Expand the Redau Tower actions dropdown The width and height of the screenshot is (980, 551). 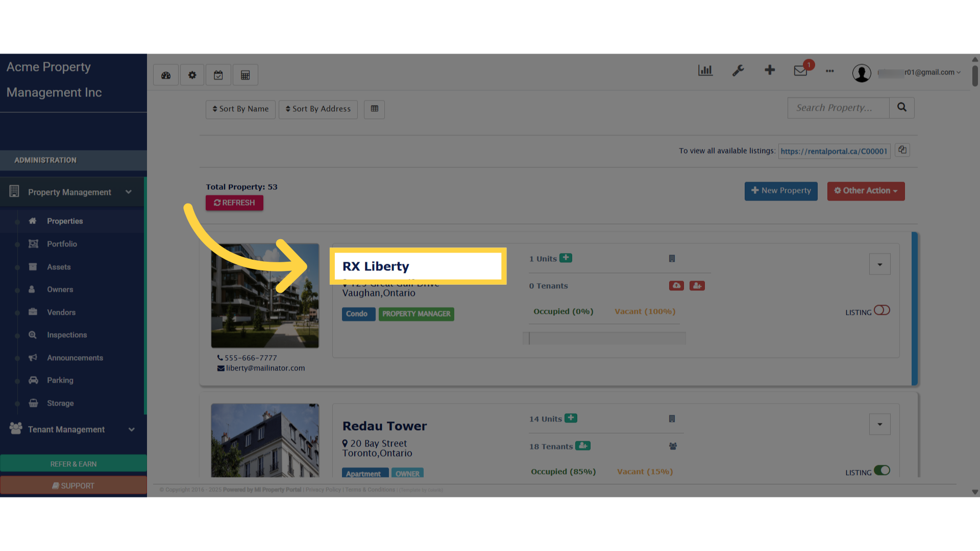coord(879,424)
